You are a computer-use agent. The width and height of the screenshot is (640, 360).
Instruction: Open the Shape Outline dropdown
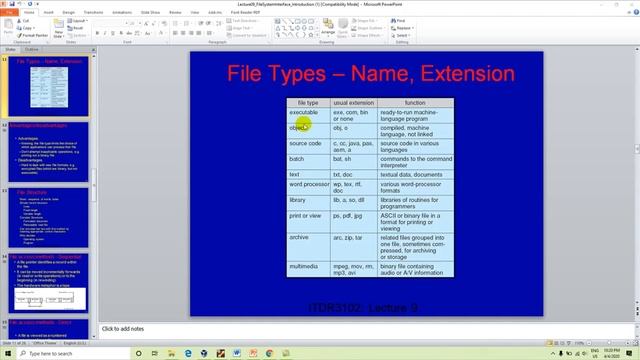tap(367, 28)
